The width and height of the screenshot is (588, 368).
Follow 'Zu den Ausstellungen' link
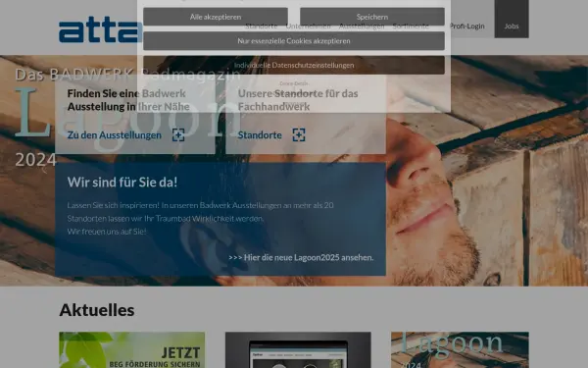click(x=115, y=134)
